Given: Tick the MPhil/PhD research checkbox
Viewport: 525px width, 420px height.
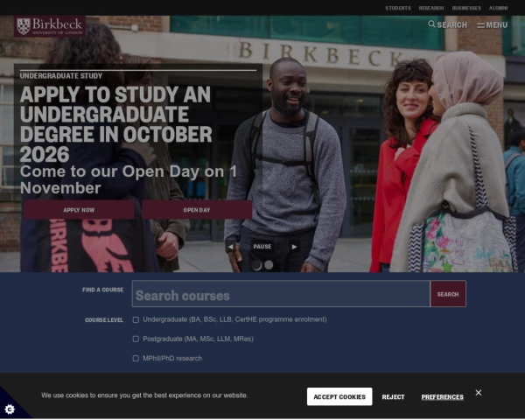Looking at the screenshot, I should tap(136, 359).
